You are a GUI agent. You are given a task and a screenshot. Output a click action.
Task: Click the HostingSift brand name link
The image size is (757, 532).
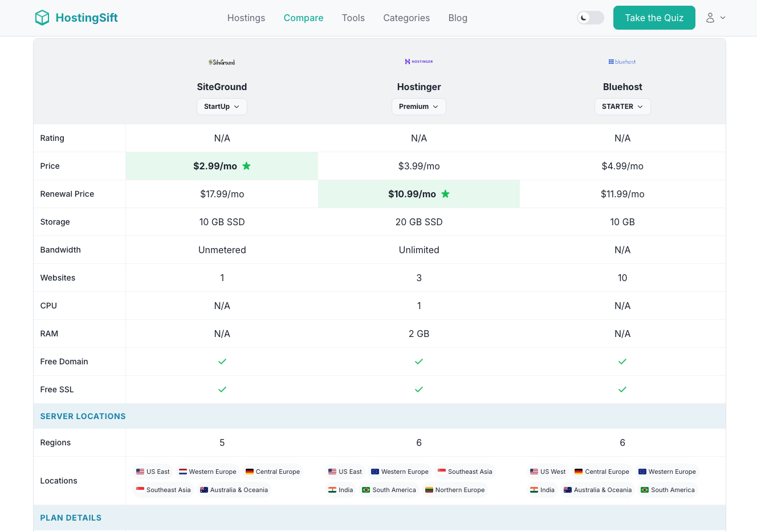click(x=87, y=18)
